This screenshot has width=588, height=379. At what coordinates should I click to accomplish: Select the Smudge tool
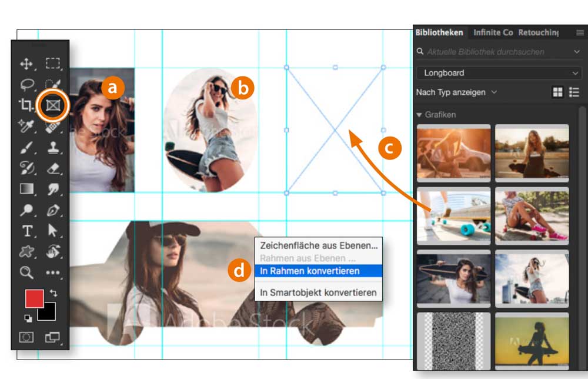pyautogui.click(x=53, y=189)
